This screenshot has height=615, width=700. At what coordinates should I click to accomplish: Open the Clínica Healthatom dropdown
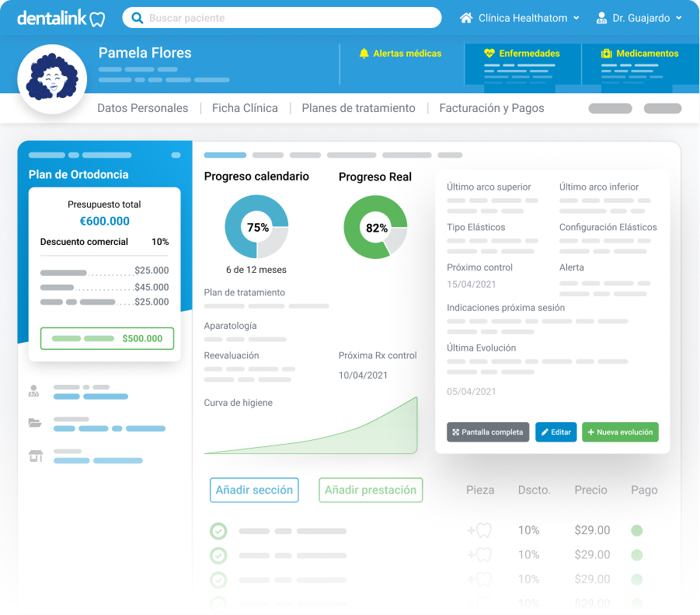coord(519,17)
